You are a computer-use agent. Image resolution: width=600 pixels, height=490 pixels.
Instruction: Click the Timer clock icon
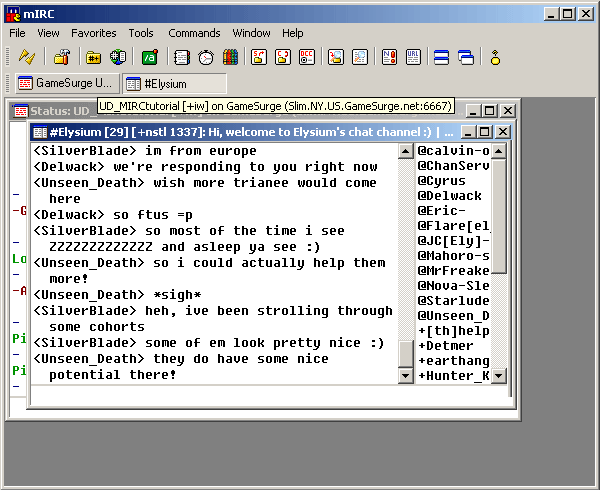click(x=206, y=57)
